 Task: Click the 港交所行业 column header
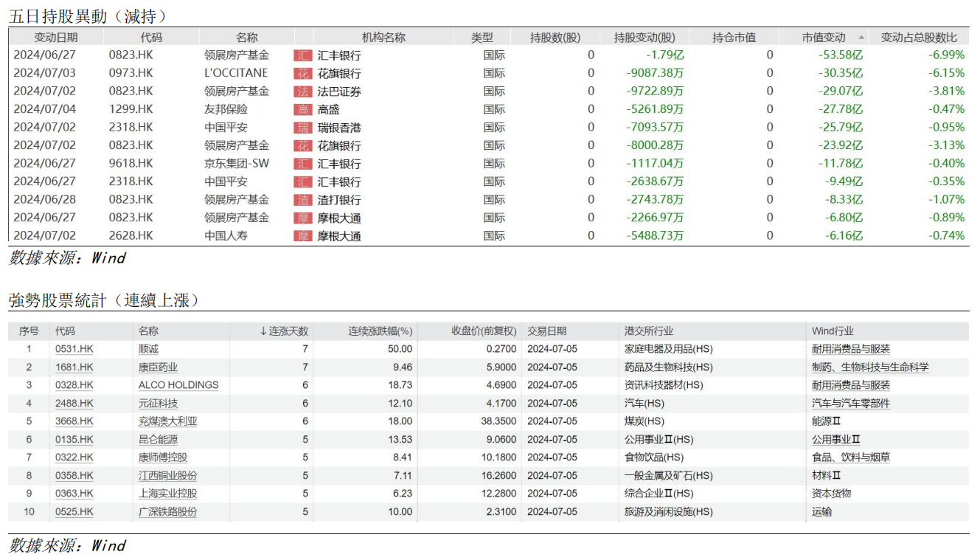649,331
